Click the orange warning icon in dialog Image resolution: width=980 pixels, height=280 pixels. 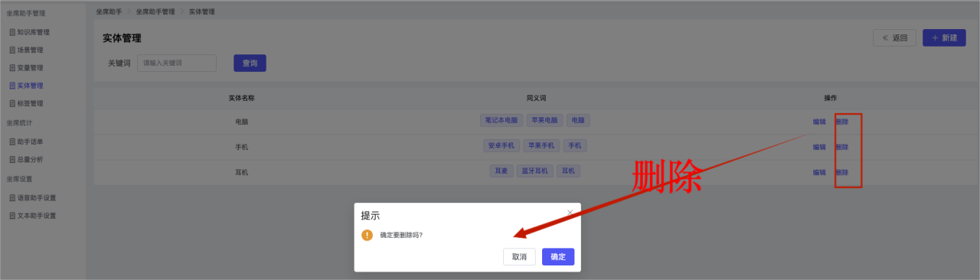click(367, 235)
